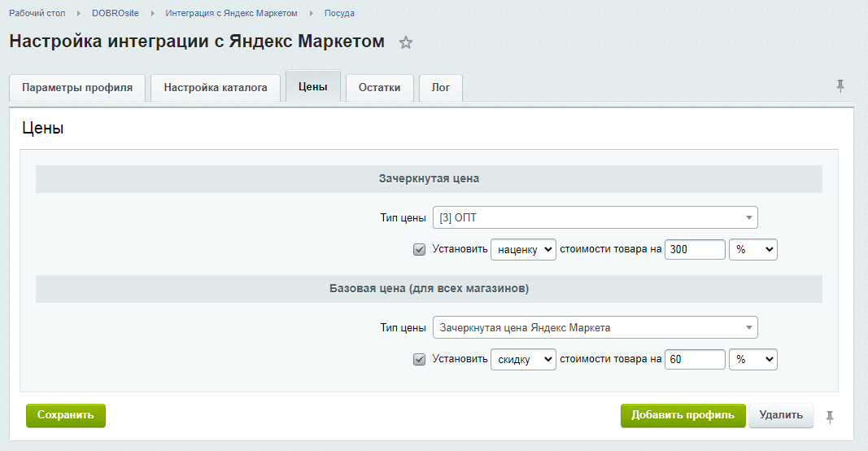The image size is (868, 451).
Task: Toggle discount checkbox under Базовая цена
Action: (x=419, y=359)
